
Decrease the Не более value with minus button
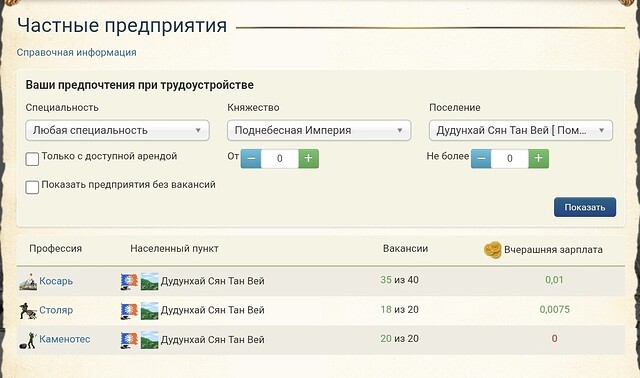(x=481, y=158)
